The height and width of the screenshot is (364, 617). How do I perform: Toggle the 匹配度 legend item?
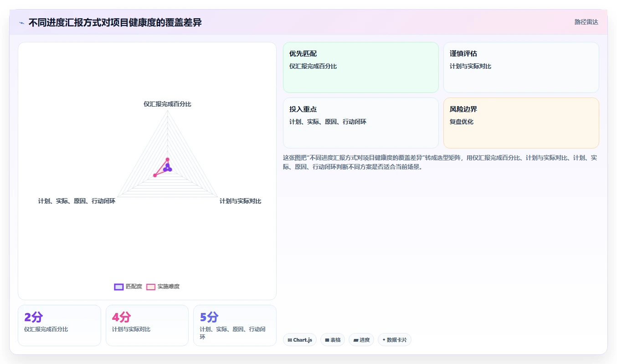coord(128,287)
